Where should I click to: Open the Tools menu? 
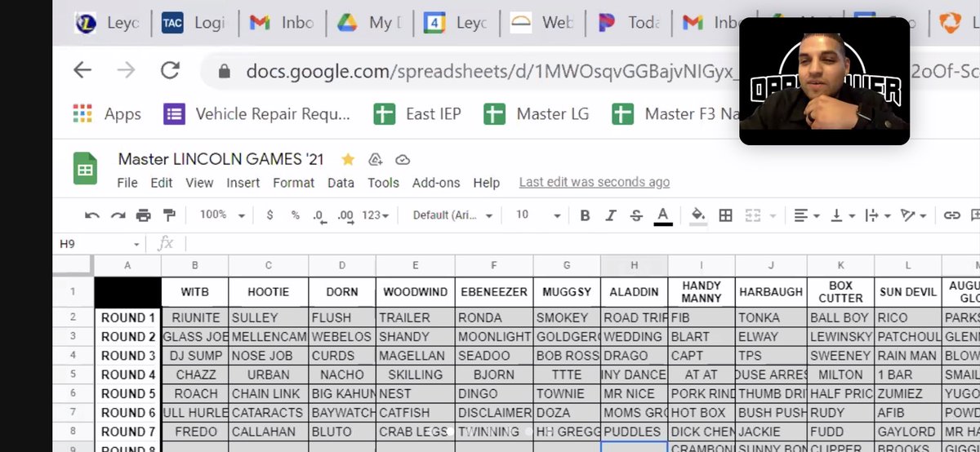(x=383, y=183)
